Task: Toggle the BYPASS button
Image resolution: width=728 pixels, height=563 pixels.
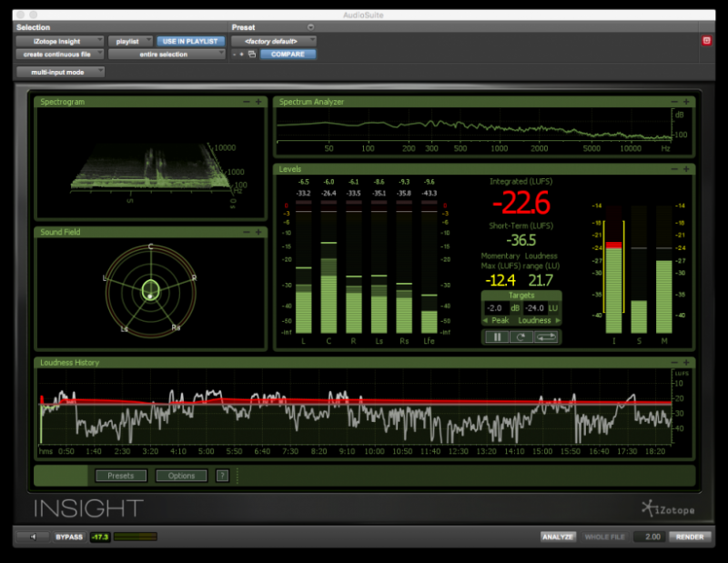Action: 69,537
